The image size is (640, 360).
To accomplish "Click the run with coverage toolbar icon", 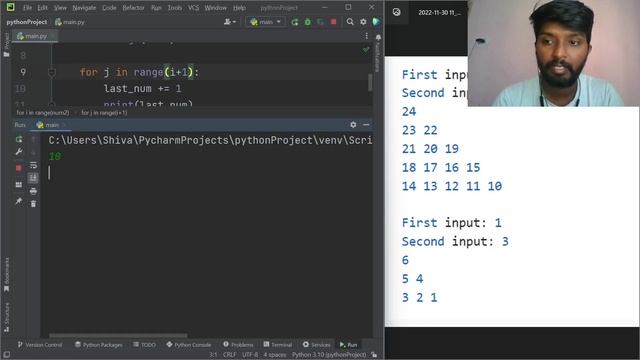I will click(321, 22).
